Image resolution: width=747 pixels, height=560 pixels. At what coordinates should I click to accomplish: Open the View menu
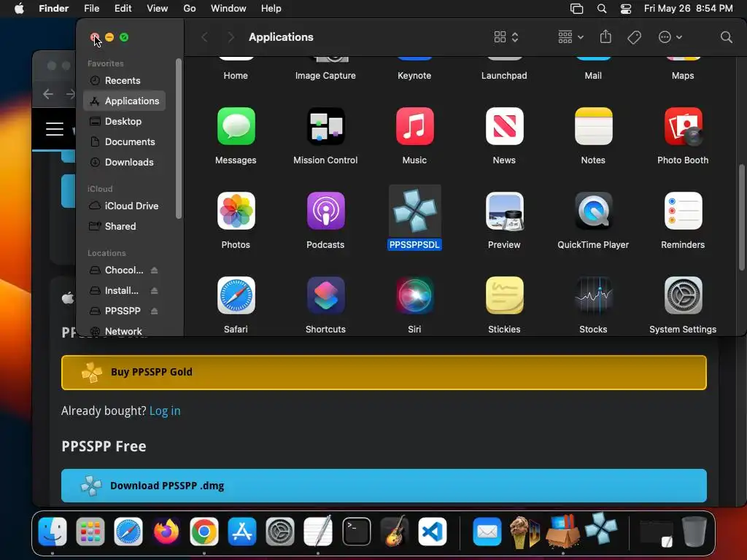pyautogui.click(x=158, y=9)
